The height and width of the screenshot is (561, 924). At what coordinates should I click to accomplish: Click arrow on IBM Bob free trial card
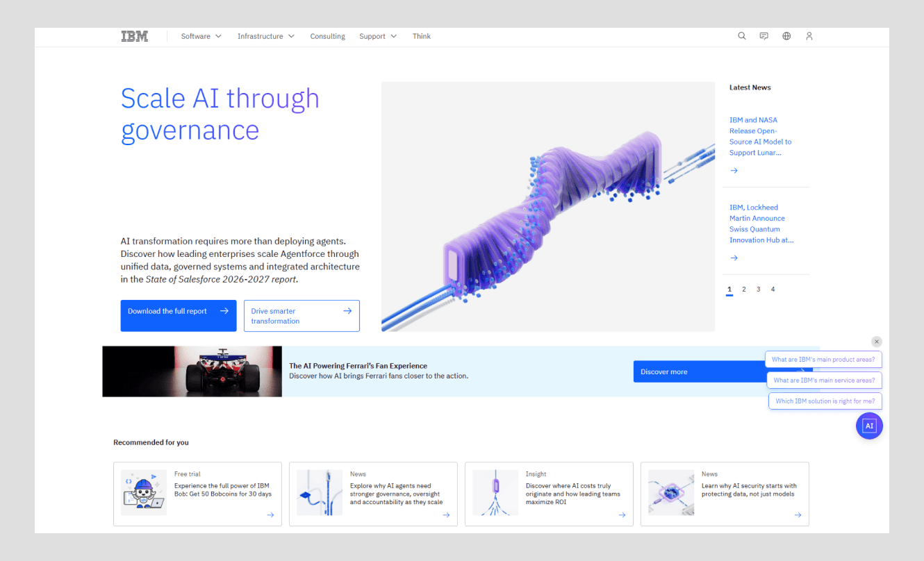click(x=270, y=515)
